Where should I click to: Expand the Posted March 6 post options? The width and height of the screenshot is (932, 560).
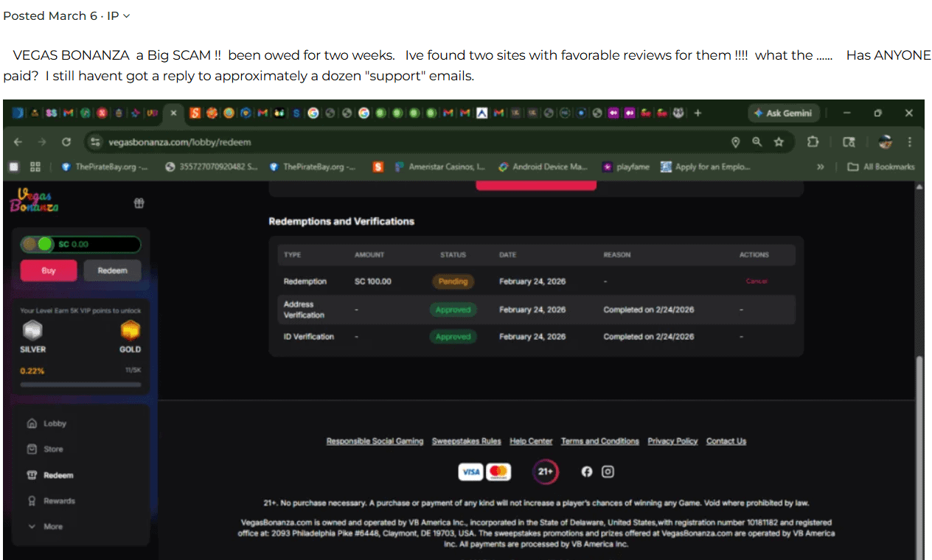pos(125,15)
